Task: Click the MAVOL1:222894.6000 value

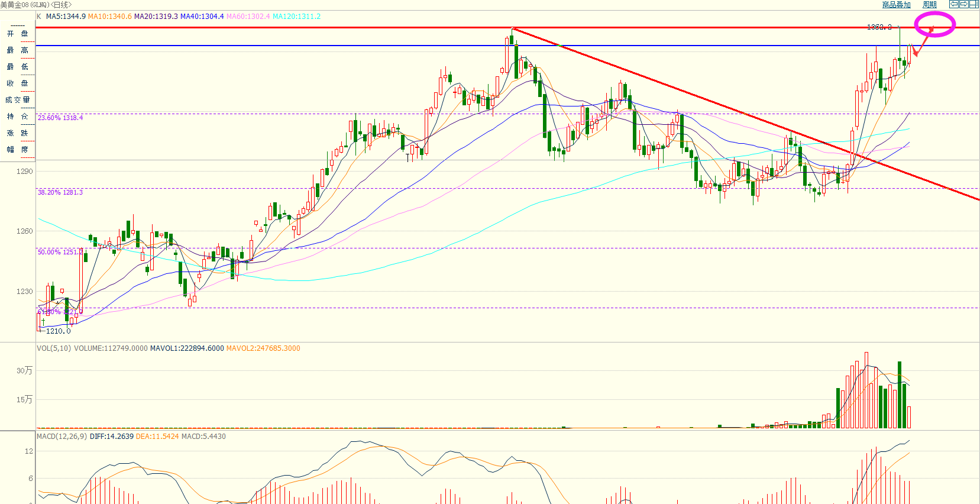Action: [x=187, y=348]
